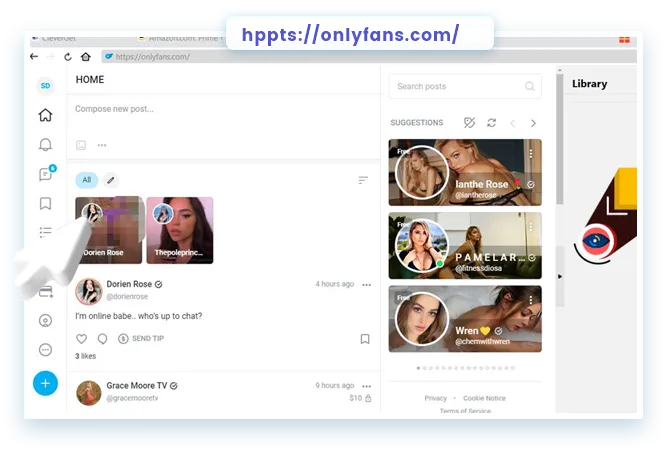This screenshot has width=664, height=463.
Task: Open Wren suggestion card
Action: [x=465, y=319]
